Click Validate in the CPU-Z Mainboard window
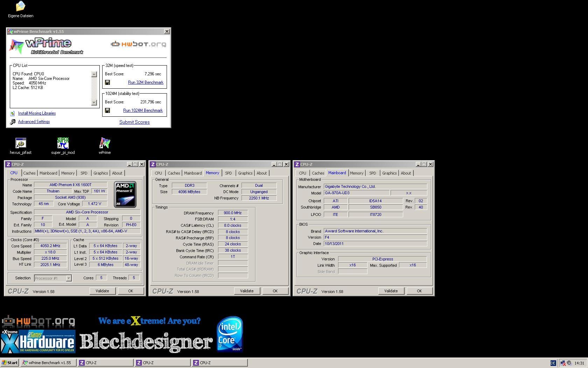Image resolution: width=588 pixels, height=368 pixels. (391, 291)
